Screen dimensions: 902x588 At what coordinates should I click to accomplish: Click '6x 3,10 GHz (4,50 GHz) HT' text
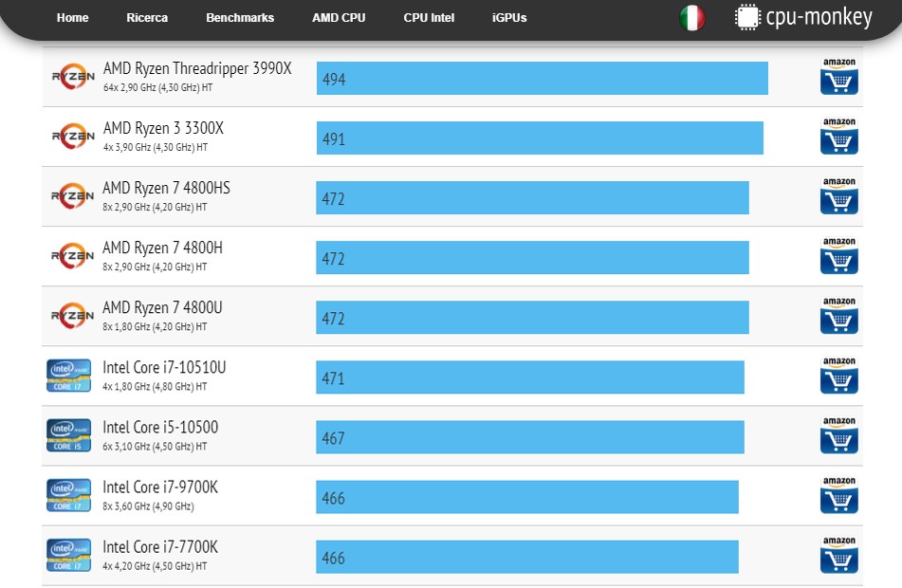[x=155, y=447]
